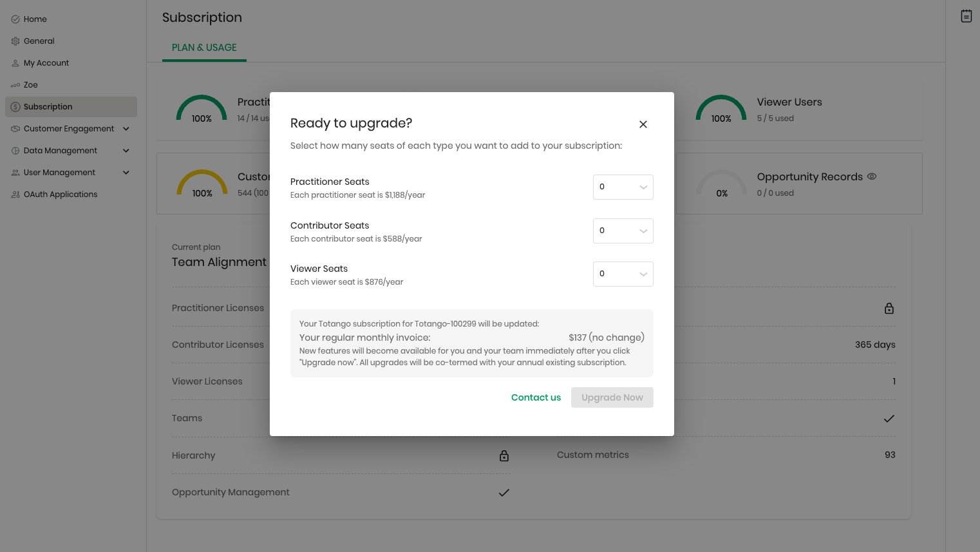Click the $137 (no change) invoice amount

coord(607,338)
